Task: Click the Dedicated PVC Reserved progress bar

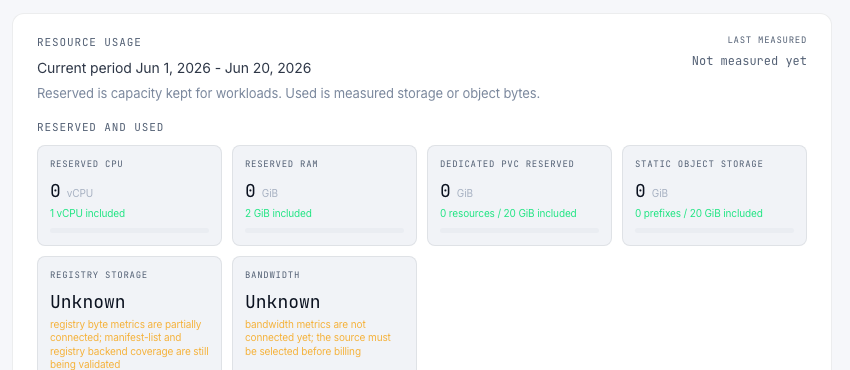Action: (520, 230)
